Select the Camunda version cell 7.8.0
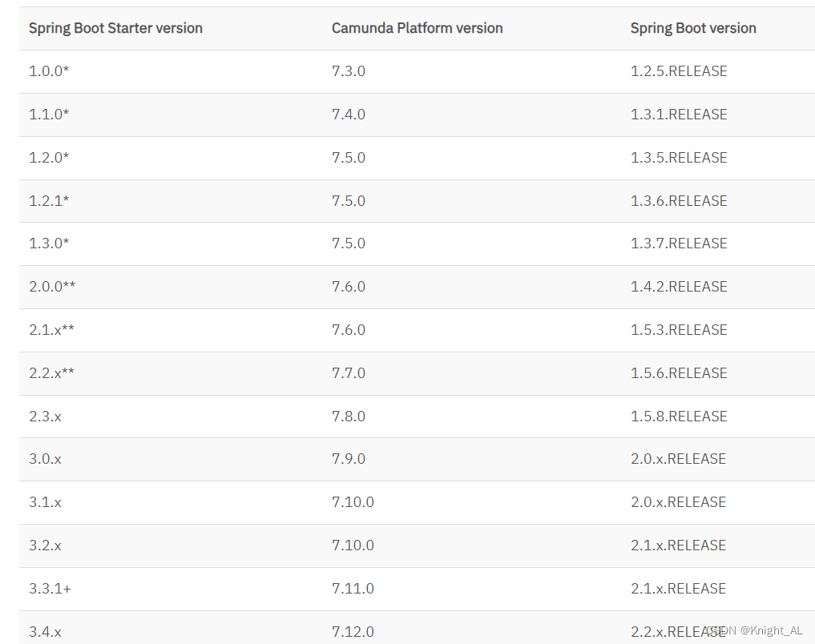Image resolution: width=815 pixels, height=644 pixels. point(349,417)
